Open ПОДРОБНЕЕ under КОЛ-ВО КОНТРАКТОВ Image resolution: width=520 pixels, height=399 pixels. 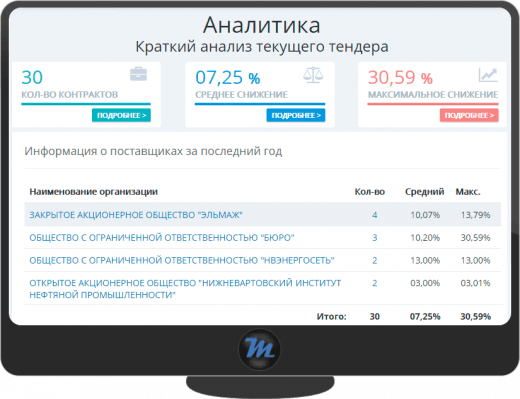point(121,115)
